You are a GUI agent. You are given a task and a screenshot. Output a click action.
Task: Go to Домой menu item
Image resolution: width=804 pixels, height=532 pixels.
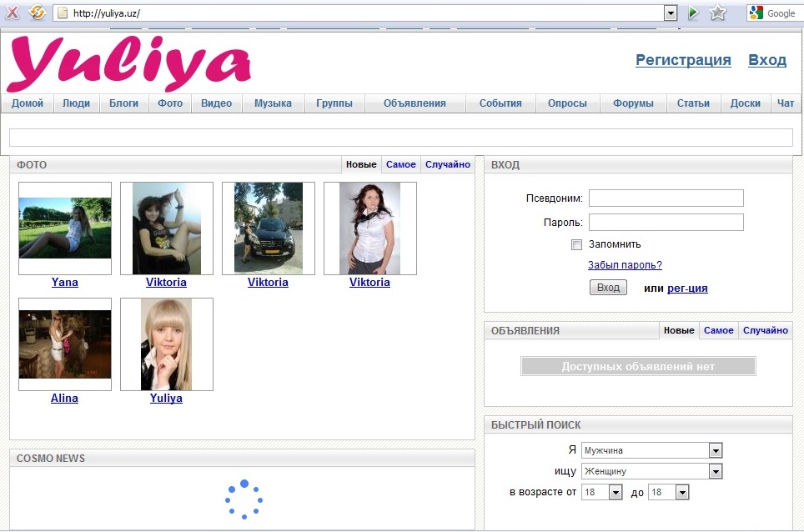tap(28, 103)
